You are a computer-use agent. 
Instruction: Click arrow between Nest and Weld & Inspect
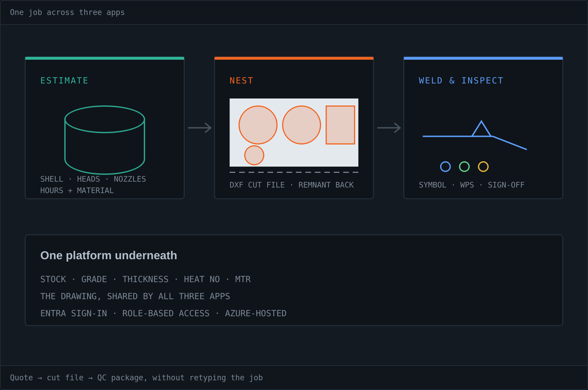(389, 128)
